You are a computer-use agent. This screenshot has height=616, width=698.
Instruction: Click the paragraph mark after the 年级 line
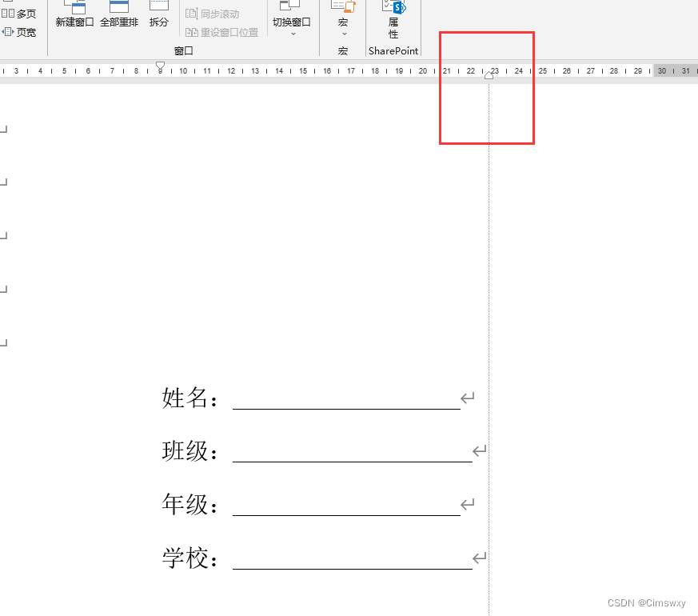[x=467, y=504]
